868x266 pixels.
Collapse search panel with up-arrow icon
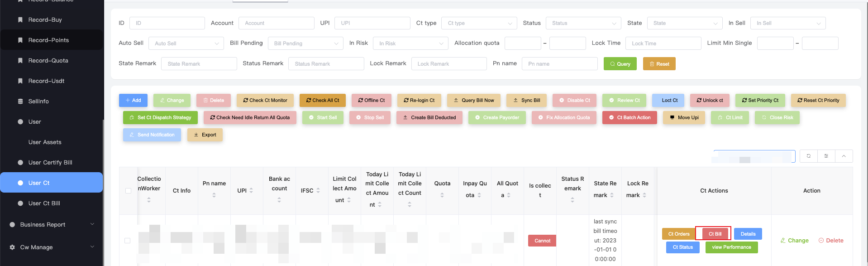pyautogui.click(x=844, y=156)
